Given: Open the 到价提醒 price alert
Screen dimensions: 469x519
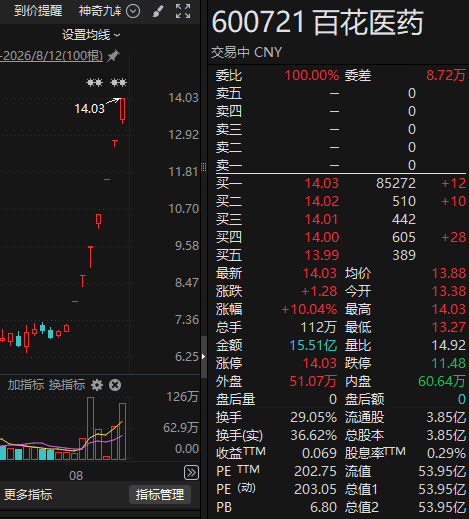Looking at the screenshot, I should (38, 11).
